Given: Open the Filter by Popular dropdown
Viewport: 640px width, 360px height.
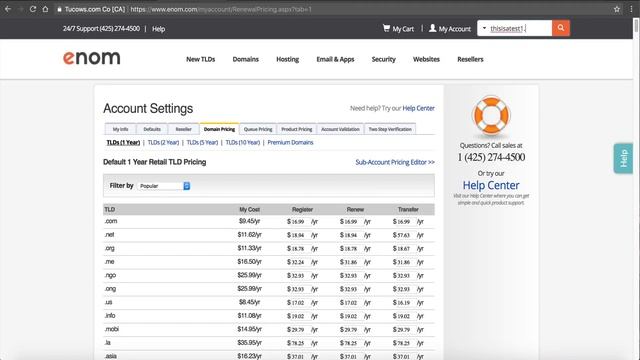Looking at the screenshot, I should [164, 186].
